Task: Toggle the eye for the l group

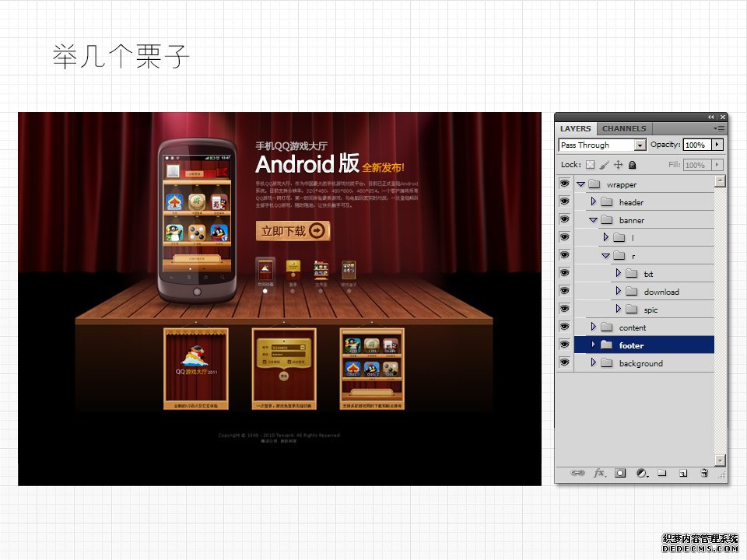Action: click(565, 237)
